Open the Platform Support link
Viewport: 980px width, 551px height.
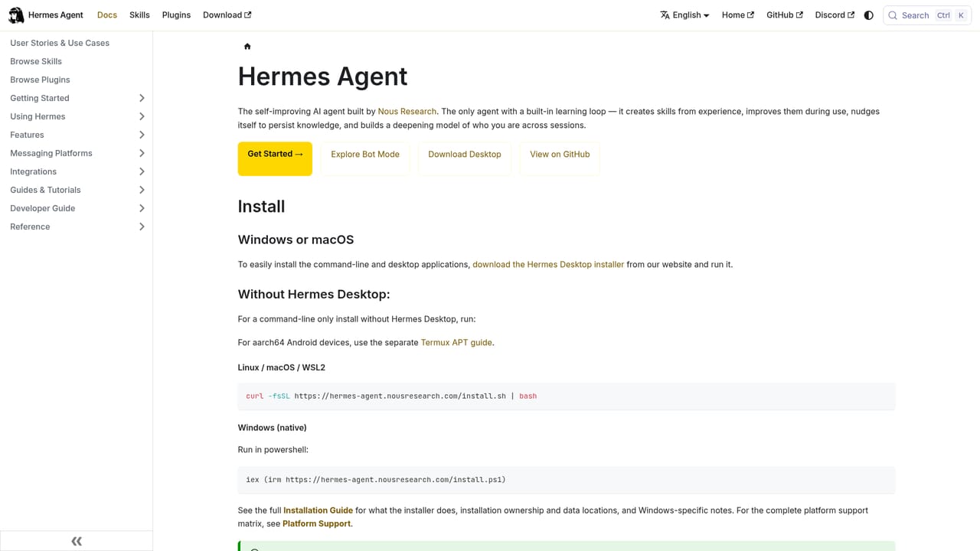point(316,524)
